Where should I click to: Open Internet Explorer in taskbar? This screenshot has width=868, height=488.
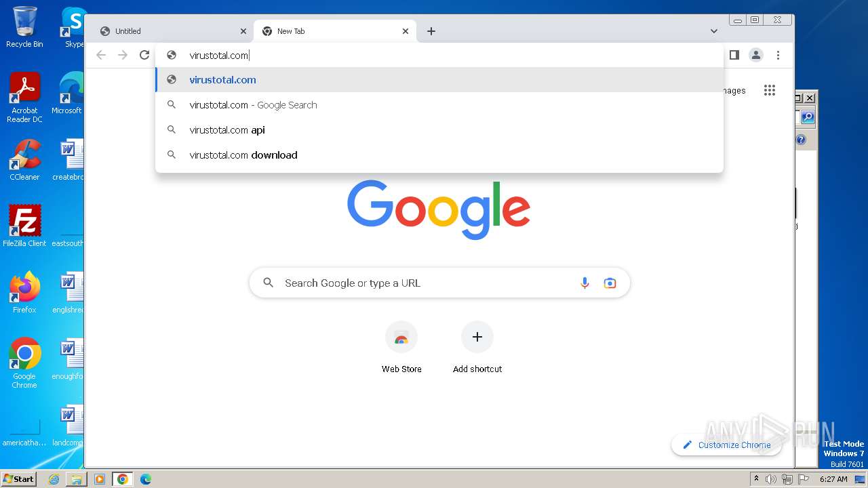coord(54,479)
